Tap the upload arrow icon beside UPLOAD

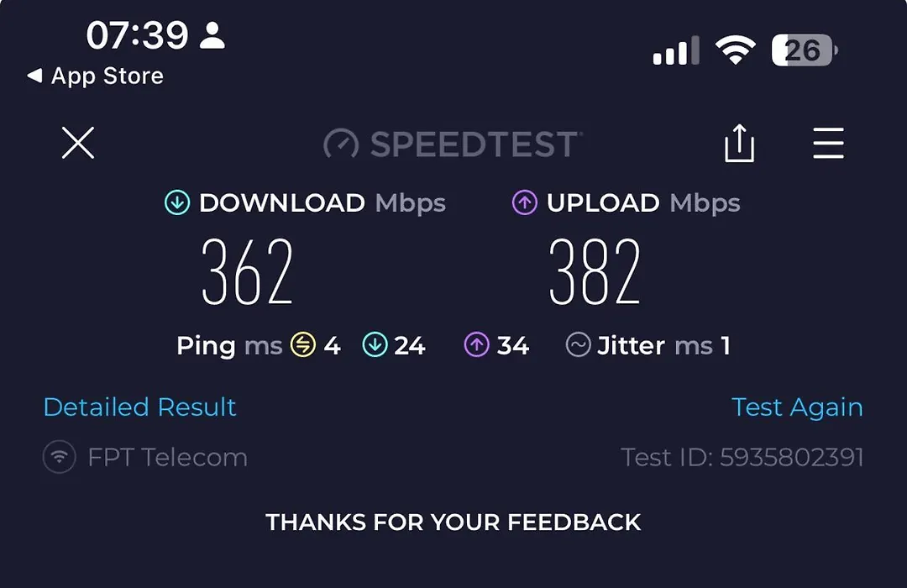point(525,202)
